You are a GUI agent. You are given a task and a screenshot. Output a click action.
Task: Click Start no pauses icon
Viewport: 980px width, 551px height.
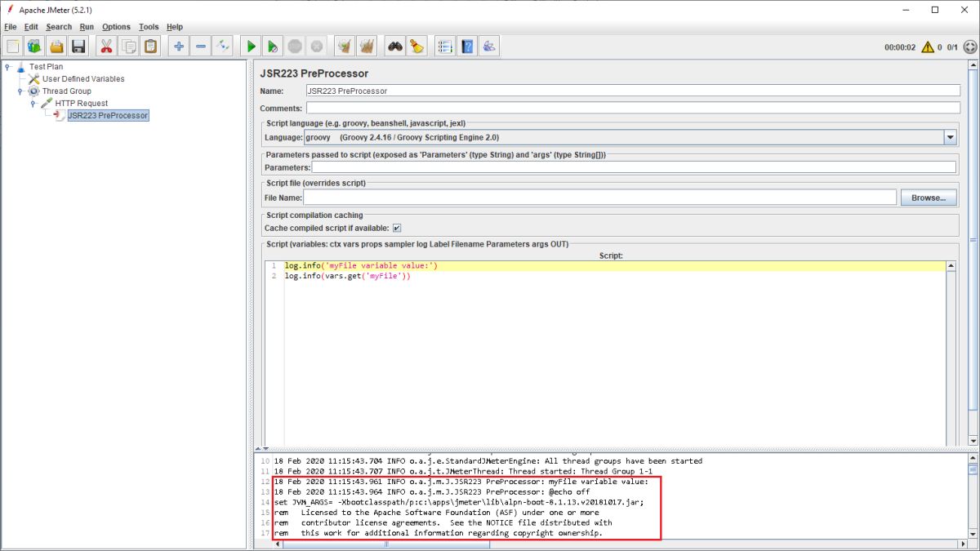[273, 47]
